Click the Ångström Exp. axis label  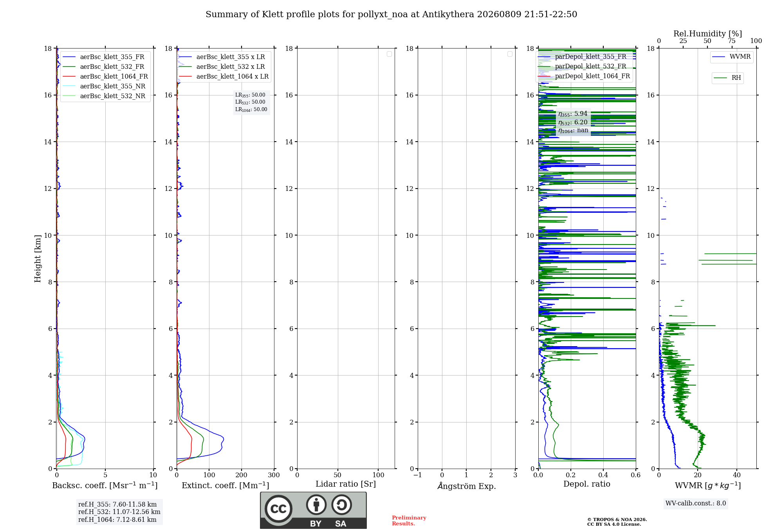467,486
